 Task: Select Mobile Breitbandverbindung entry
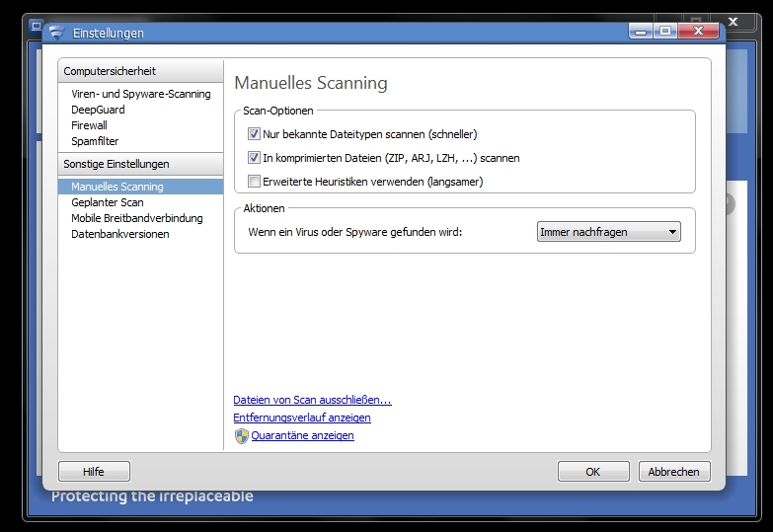click(136, 218)
